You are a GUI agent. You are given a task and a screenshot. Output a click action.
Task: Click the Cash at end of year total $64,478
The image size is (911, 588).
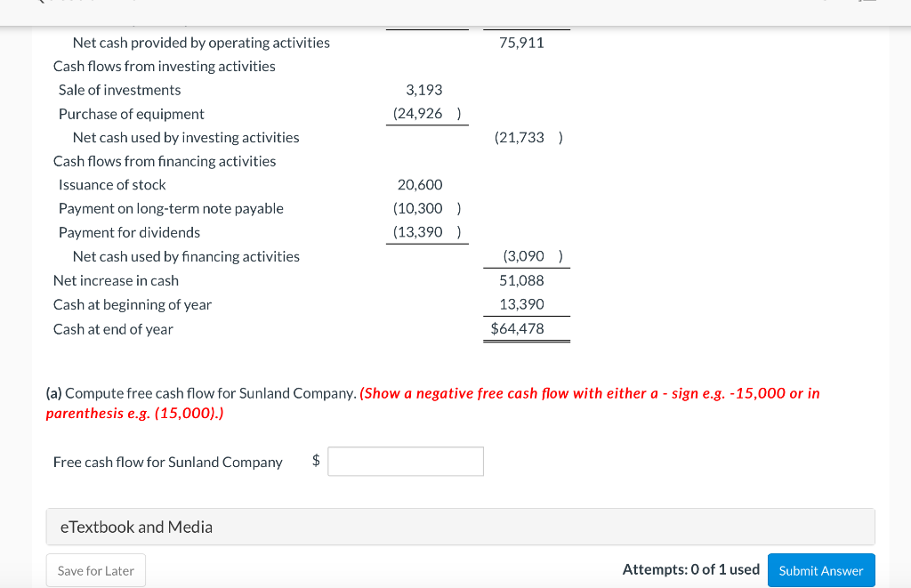518,329
